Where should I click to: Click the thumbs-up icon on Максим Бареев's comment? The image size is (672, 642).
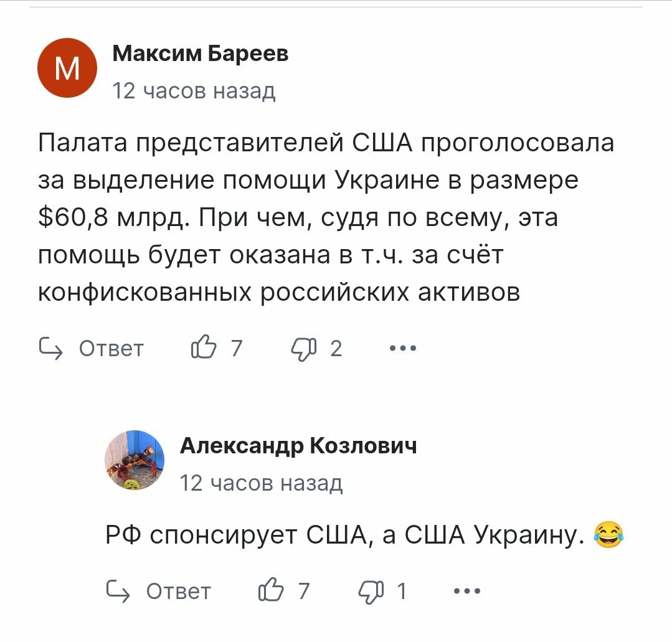tap(204, 347)
